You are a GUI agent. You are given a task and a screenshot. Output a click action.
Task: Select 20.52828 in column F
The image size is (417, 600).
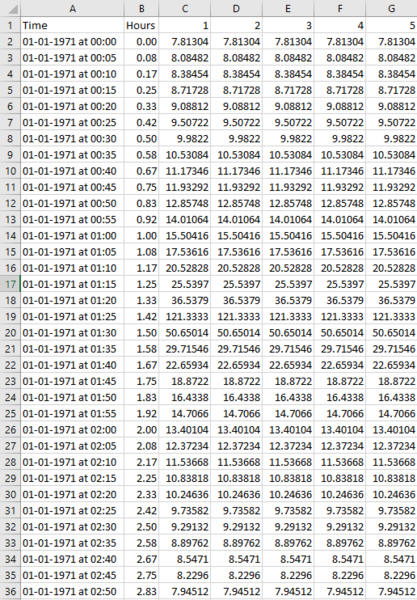click(340, 268)
